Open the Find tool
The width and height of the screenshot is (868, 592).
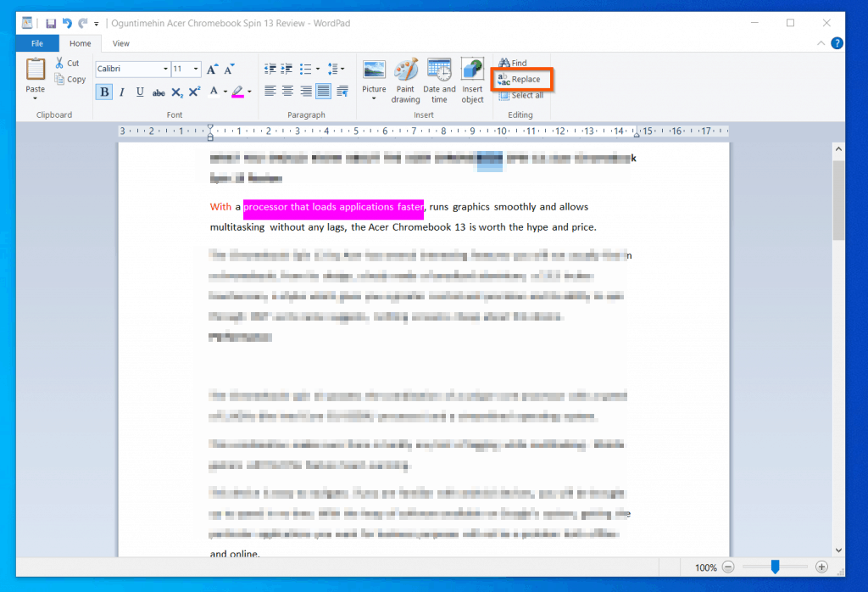pos(513,62)
